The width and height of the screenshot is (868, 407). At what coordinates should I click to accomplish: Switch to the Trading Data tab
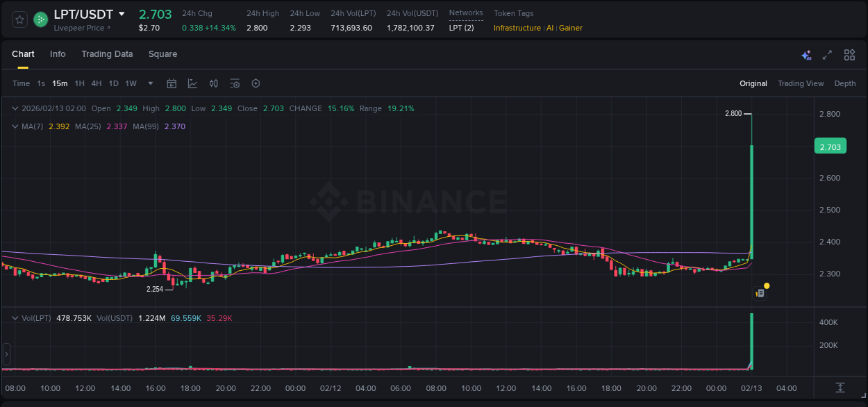point(107,54)
